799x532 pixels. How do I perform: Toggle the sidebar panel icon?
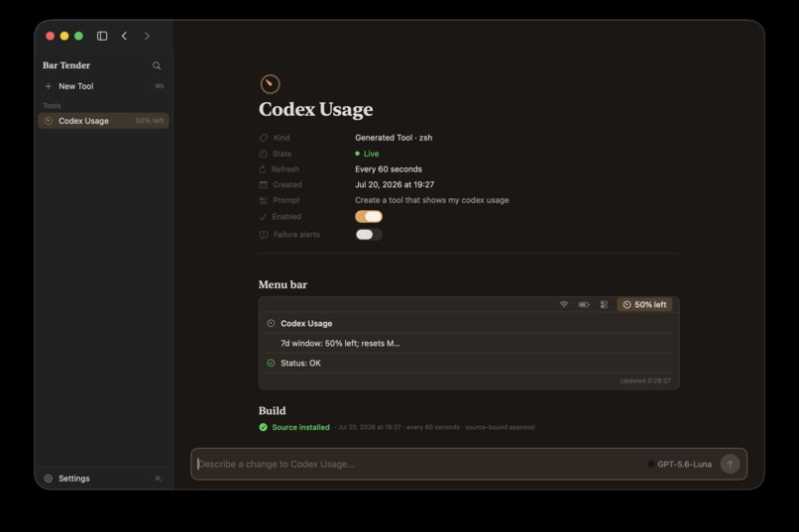coord(102,36)
